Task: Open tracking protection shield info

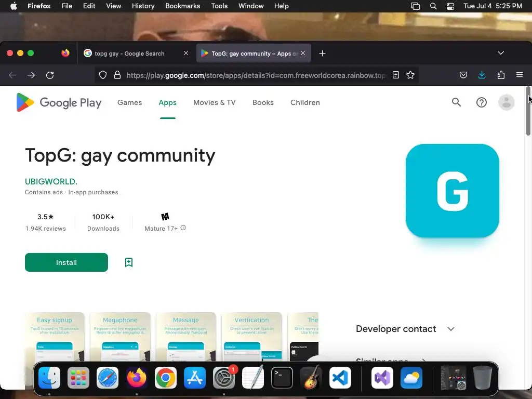Action: (x=103, y=75)
